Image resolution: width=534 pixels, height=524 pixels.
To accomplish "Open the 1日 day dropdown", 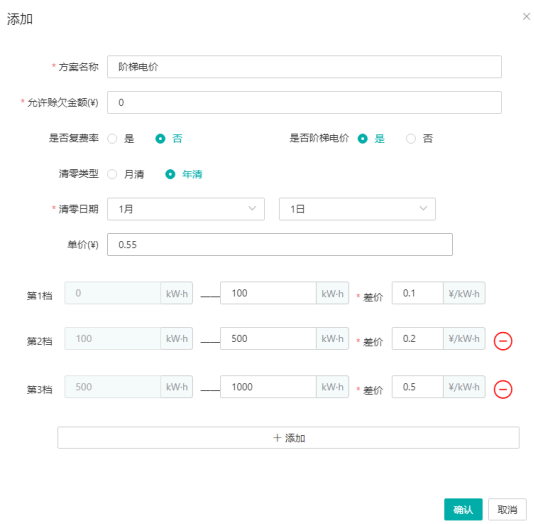I will [357, 209].
